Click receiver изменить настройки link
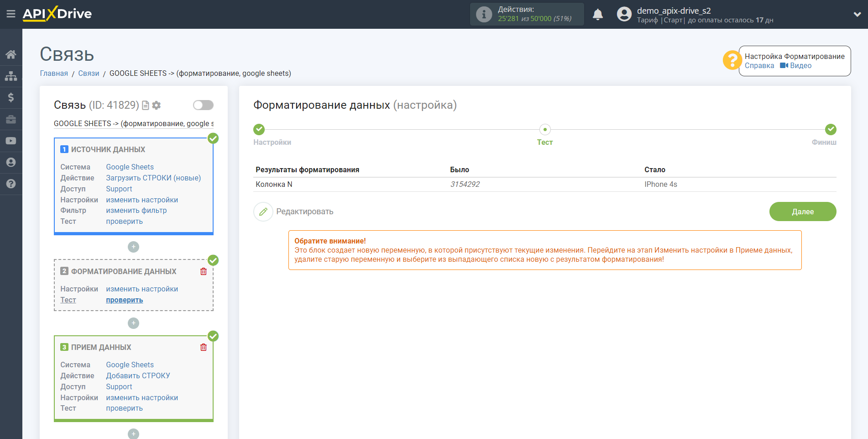The height and width of the screenshot is (439, 868). tap(142, 397)
